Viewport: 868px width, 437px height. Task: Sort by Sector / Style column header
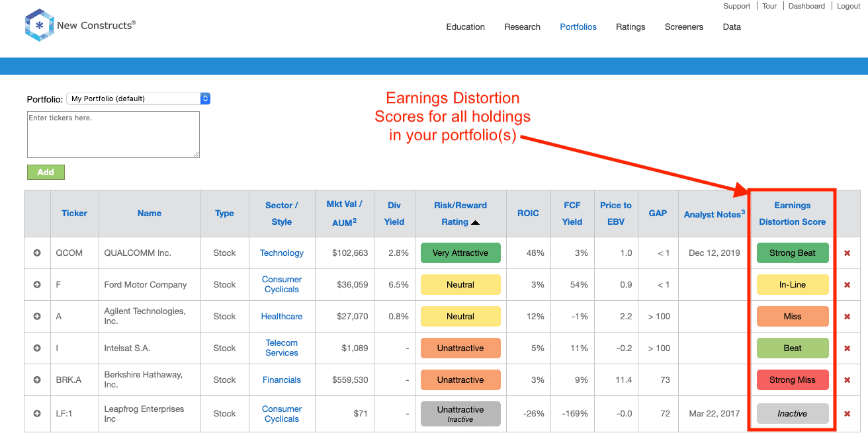pyautogui.click(x=282, y=214)
